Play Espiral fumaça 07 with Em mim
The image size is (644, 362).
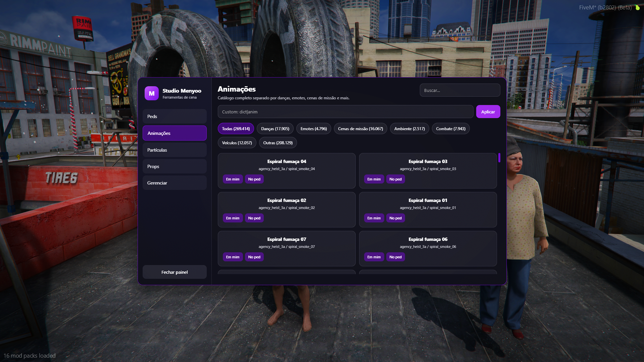(x=233, y=257)
